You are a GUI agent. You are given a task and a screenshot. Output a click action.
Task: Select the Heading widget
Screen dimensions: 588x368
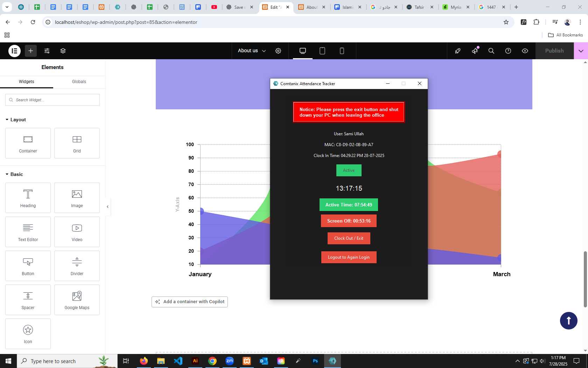(x=28, y=198)
